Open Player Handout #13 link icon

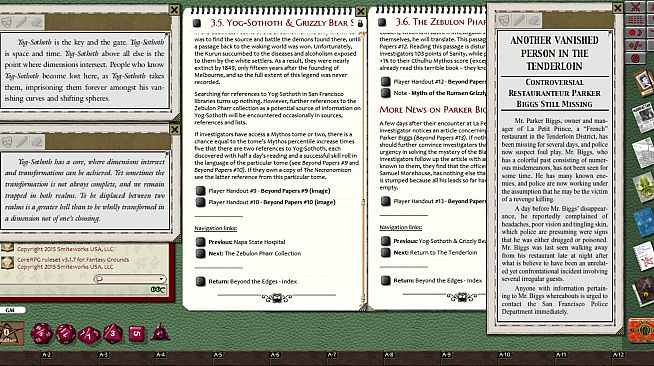pyautogui.click(x=385, y=201)
